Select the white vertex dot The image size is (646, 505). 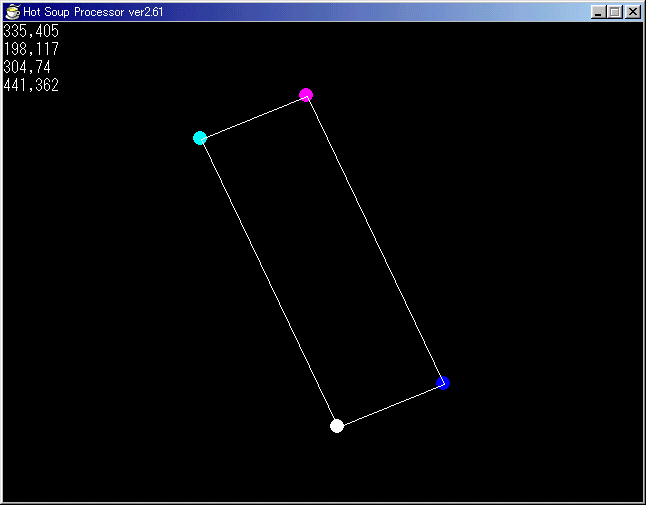pos(337,426)
